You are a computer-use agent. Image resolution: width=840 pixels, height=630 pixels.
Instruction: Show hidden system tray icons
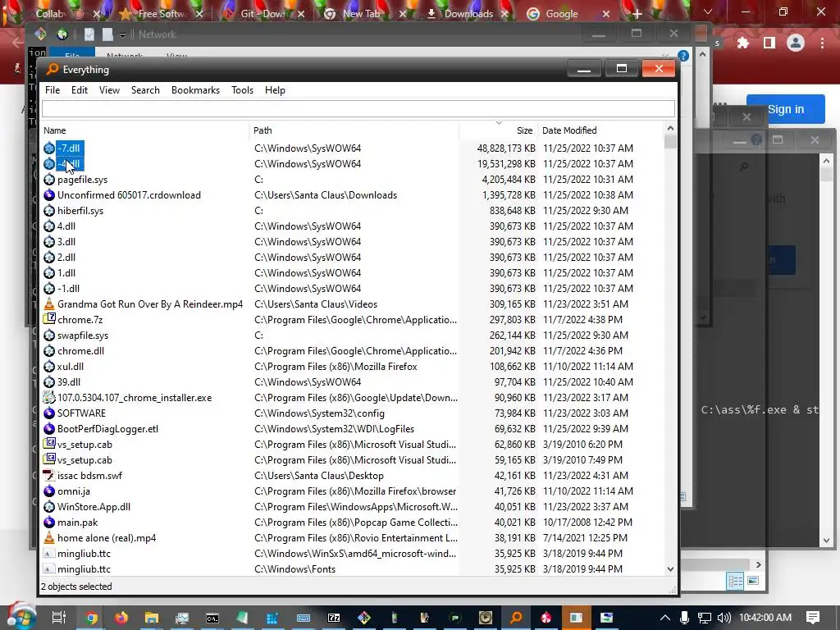(664, 618)
